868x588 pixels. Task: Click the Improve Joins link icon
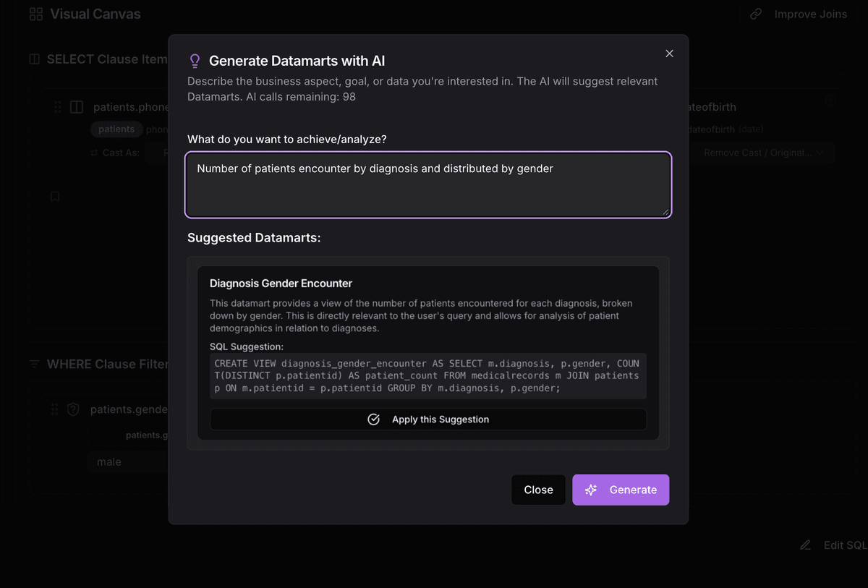(754, 14)
